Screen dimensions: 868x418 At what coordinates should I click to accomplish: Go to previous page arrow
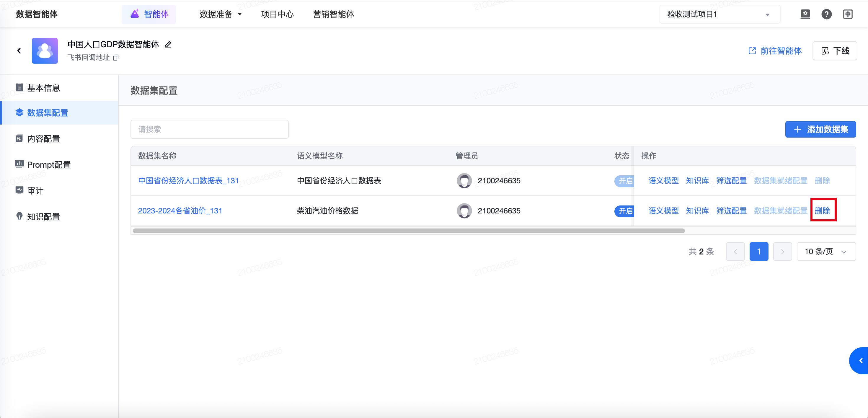735,252
